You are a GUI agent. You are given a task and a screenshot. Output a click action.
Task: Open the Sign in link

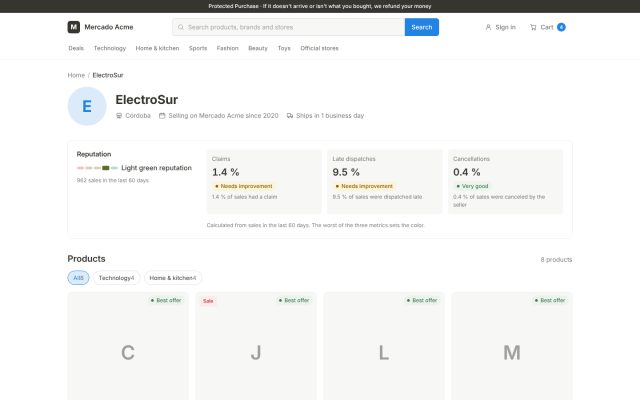(x=500, y=27)
